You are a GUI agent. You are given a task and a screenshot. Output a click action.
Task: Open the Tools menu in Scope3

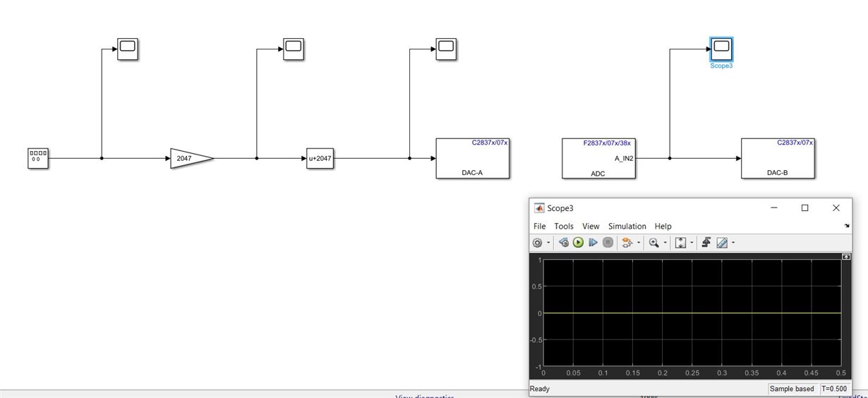click(564, 226)
